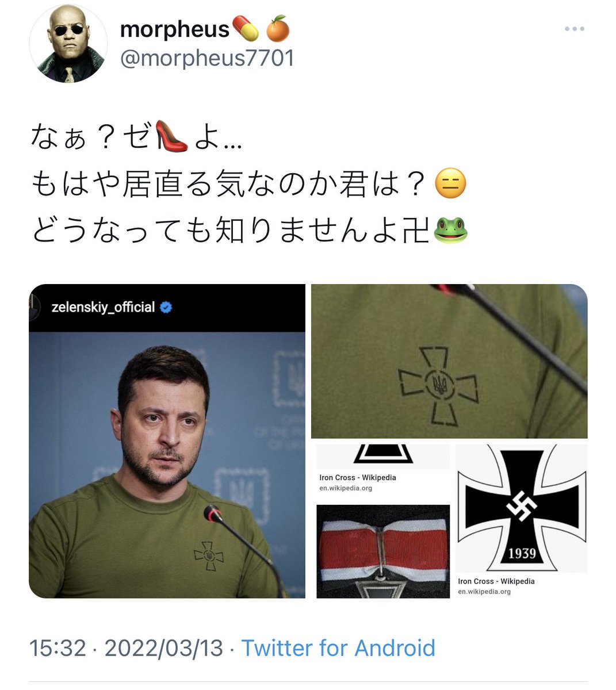Screen dimensions: 616x690
Task: Open the close-up cross emblem shirt image
Action: 449,361
